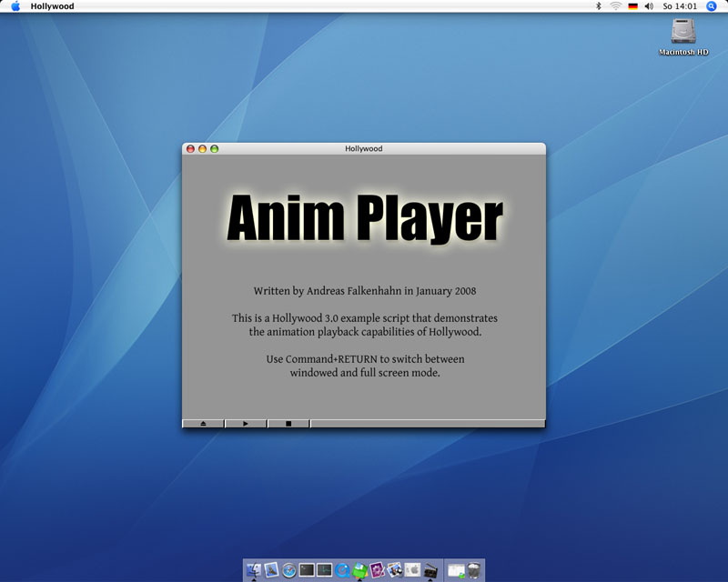Launch Mail stamp icon in Dock
Screen dimensions: 728x582
point(271,570)
